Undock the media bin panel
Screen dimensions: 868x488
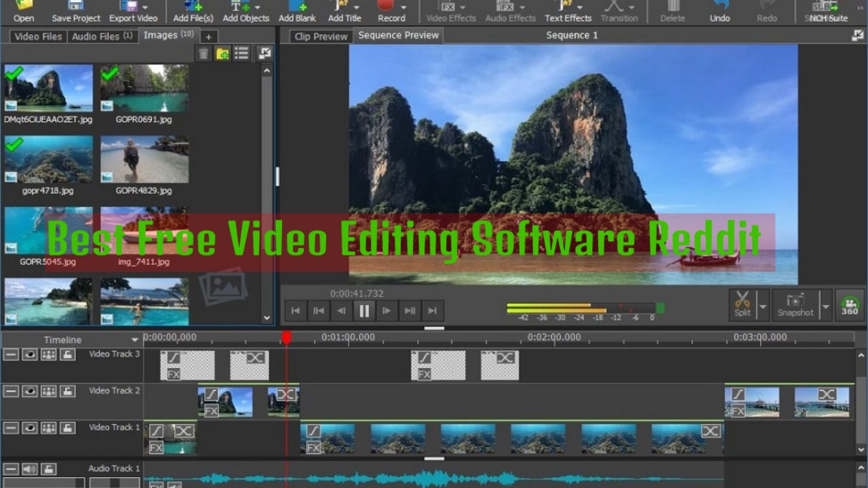pyautogui.click(x=264, y=54)
